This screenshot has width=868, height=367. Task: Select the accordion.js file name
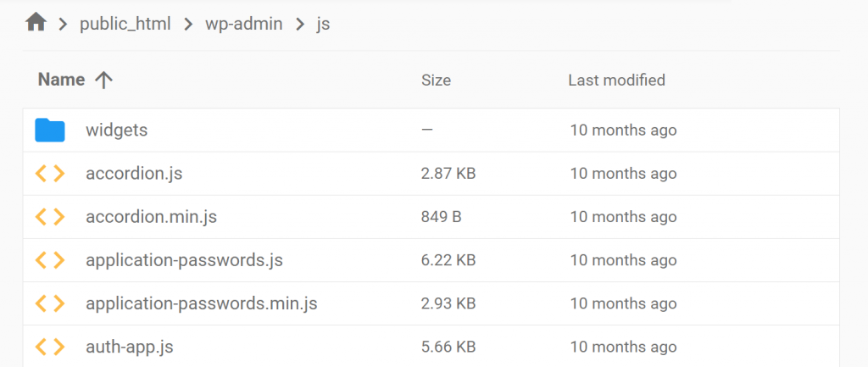point(134,174)
